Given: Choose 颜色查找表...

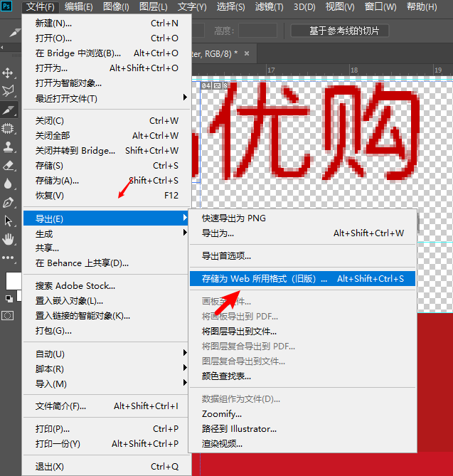Looking at the screenshot, I should click(302, 376).
